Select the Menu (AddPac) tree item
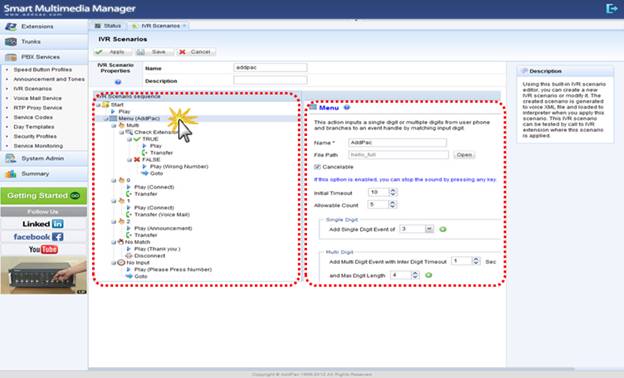Image resolution: width=624 pixels, height=378 pixels. (139, 119)
